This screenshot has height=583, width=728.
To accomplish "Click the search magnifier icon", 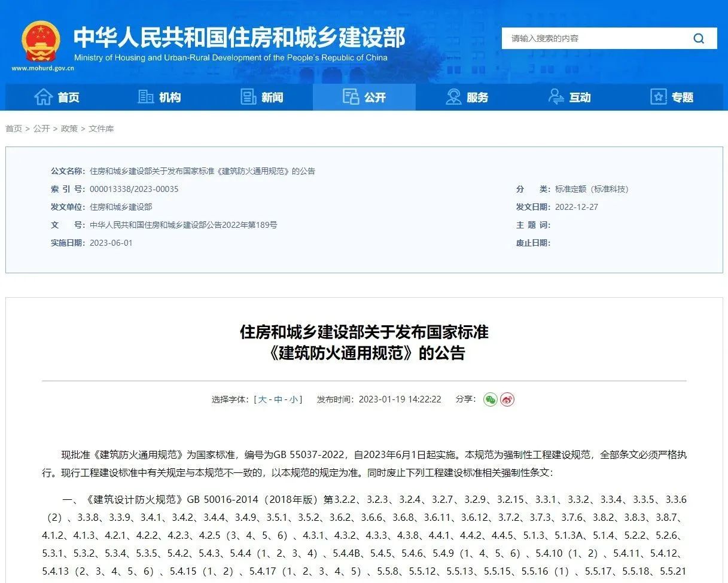I will tap(698, 38).
